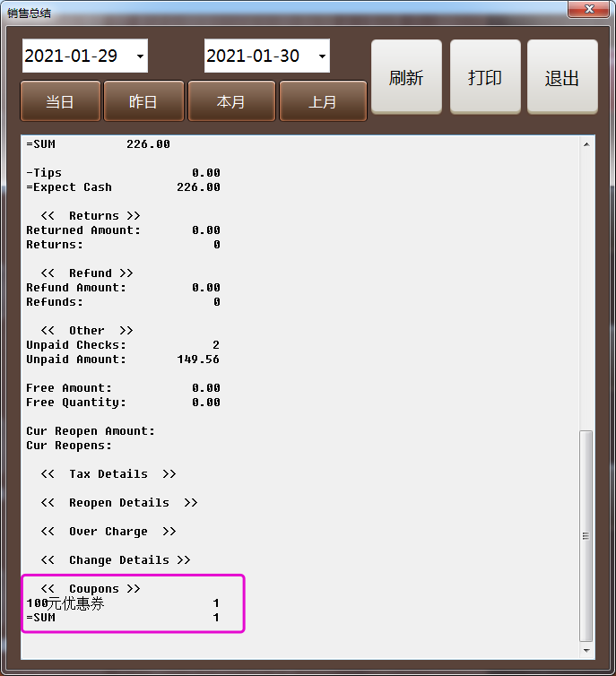Click the 'Returns:' count line
616x676 pixels.
click(x=123, y=245)
